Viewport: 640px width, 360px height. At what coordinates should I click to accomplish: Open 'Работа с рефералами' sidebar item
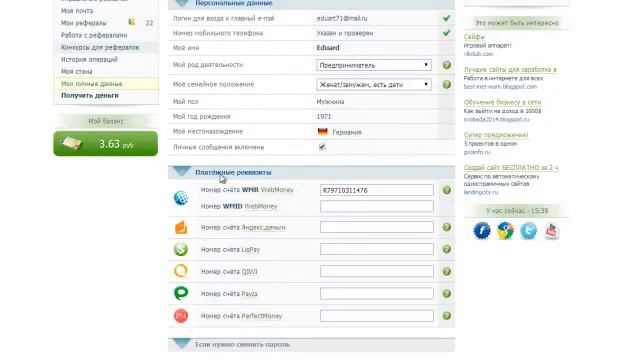94,35
